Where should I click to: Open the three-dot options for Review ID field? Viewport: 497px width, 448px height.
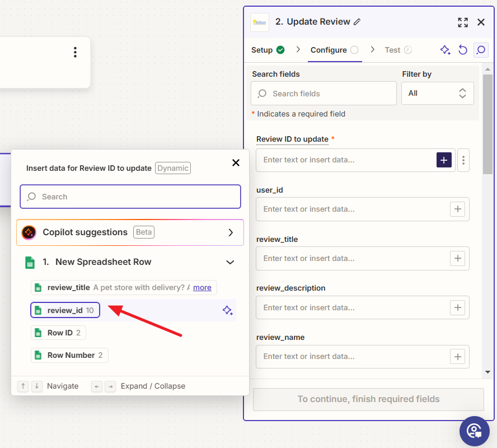463,160
